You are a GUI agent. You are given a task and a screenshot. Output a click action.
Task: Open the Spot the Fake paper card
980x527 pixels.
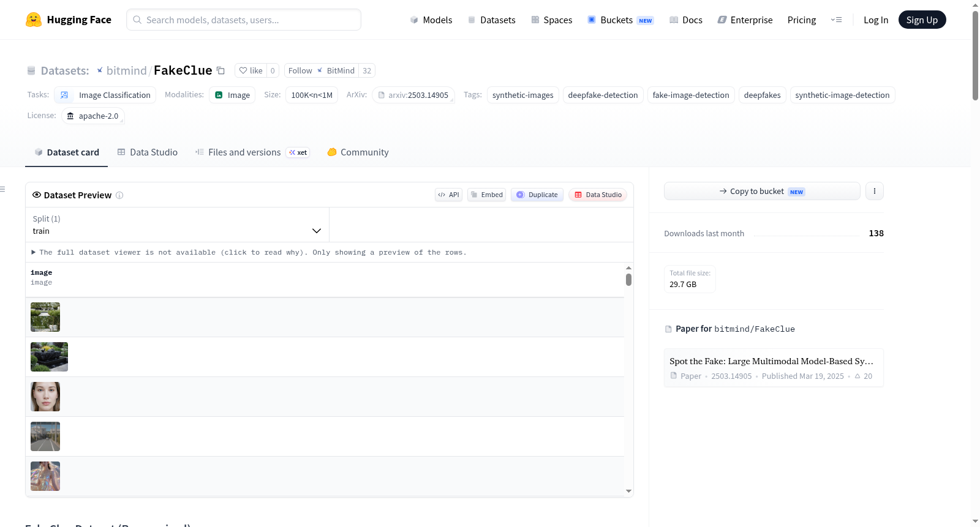click(x=774, y=368)
